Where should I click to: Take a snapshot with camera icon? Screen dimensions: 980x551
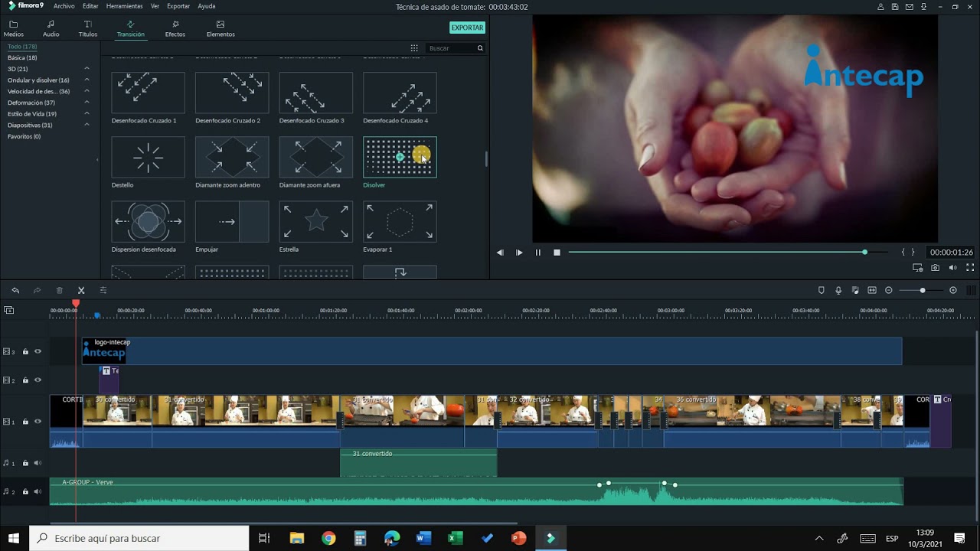coord(935,268)
